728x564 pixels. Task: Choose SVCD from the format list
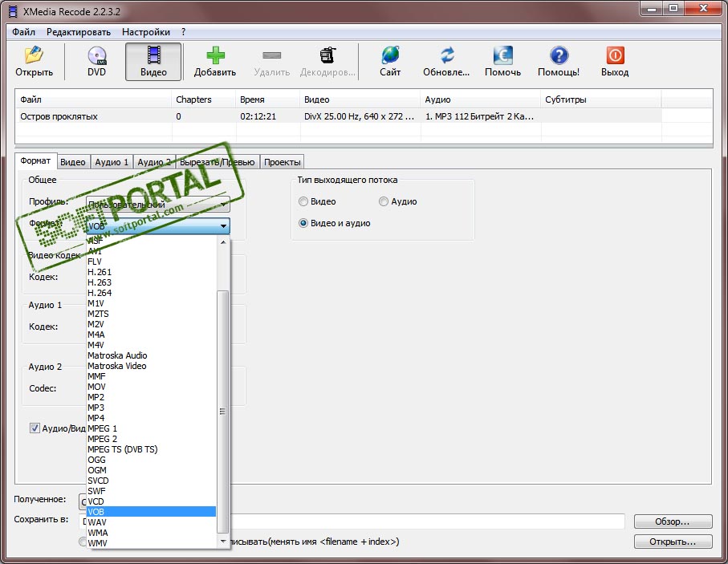152,481
